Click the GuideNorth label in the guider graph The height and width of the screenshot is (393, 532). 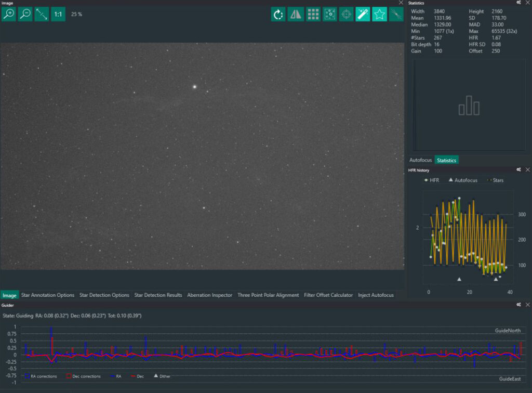pyautogui.click(x=508, y=331)
